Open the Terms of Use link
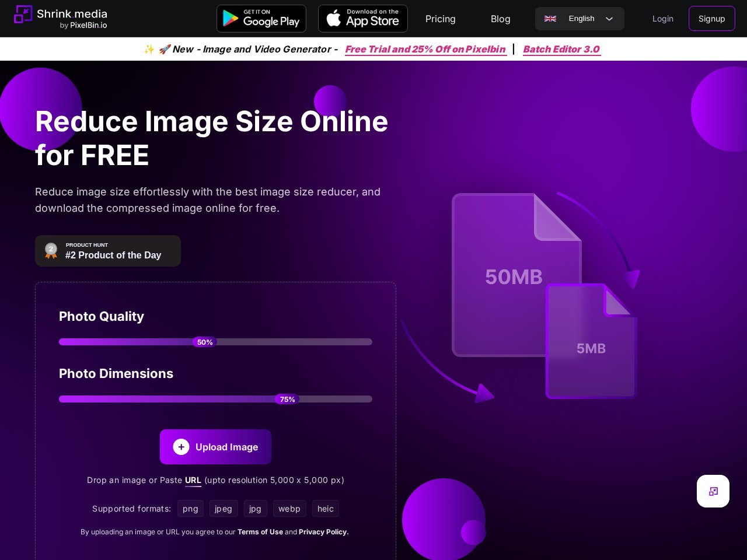 point(260,532)
